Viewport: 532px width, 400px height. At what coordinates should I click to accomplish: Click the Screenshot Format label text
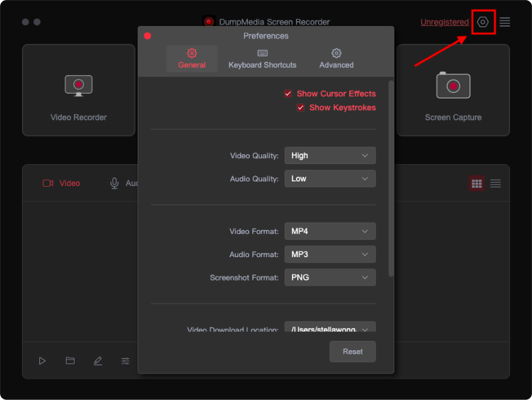point(244,277)
